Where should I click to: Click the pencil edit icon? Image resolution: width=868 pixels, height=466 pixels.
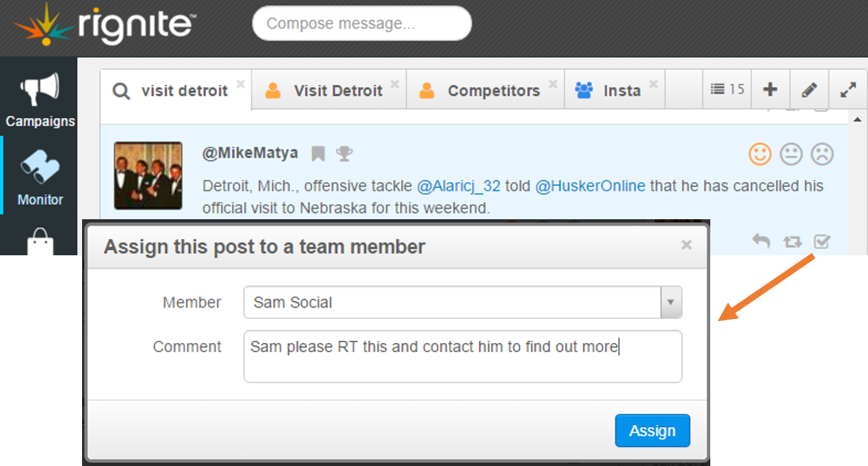click(x=809, y=90)
